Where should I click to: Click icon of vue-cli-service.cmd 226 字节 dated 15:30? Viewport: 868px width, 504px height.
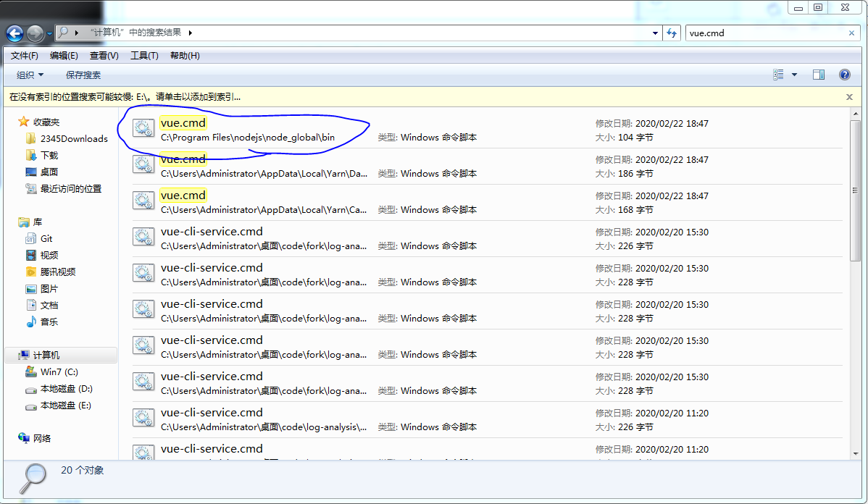coord(143,237)
